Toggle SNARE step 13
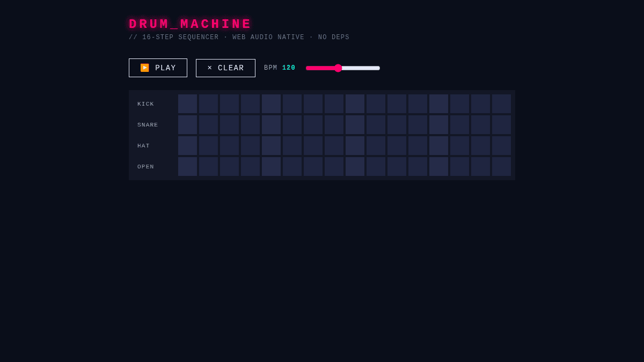Viewport: 644px width, 362px height. point(438,124)
